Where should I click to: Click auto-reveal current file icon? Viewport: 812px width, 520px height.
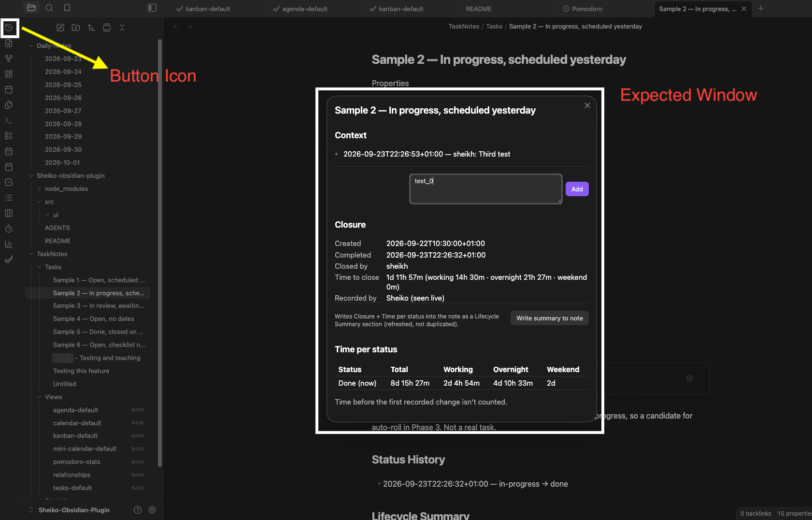pos(107,28)
